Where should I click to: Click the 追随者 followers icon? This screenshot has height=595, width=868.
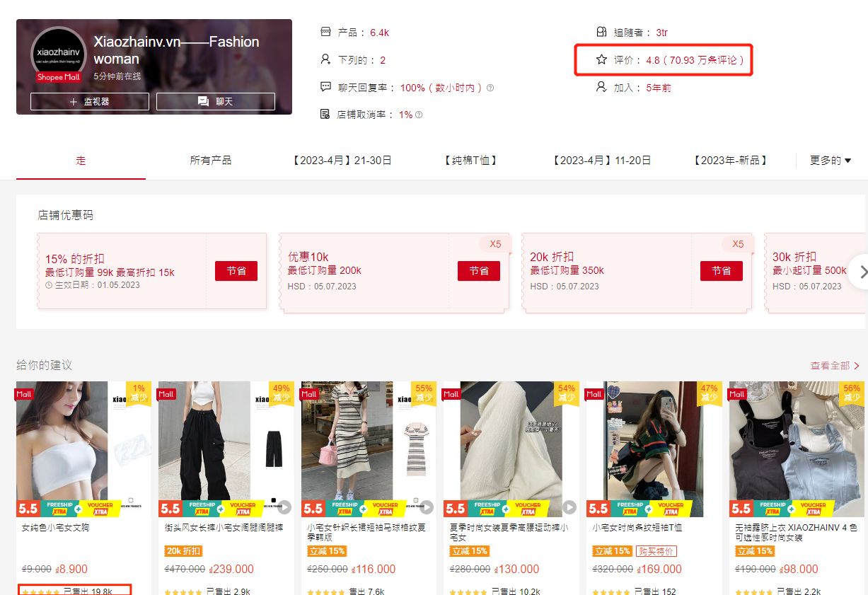(x=601, y=32)
